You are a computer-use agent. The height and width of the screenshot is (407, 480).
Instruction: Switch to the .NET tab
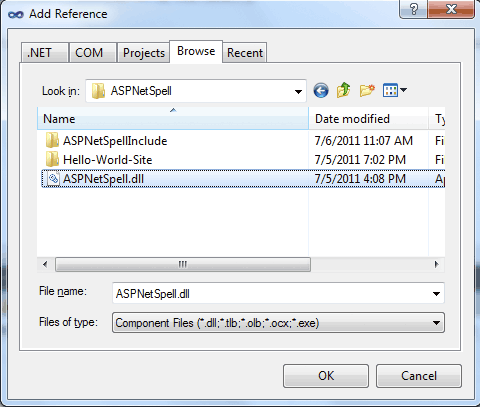[x=45, y=53]
